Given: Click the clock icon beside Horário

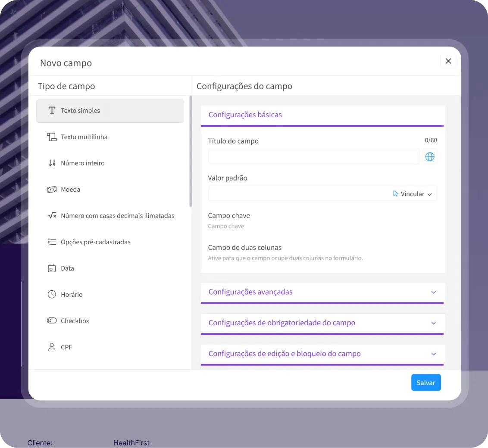Looking at the screenshot, I should coord(52,294).
